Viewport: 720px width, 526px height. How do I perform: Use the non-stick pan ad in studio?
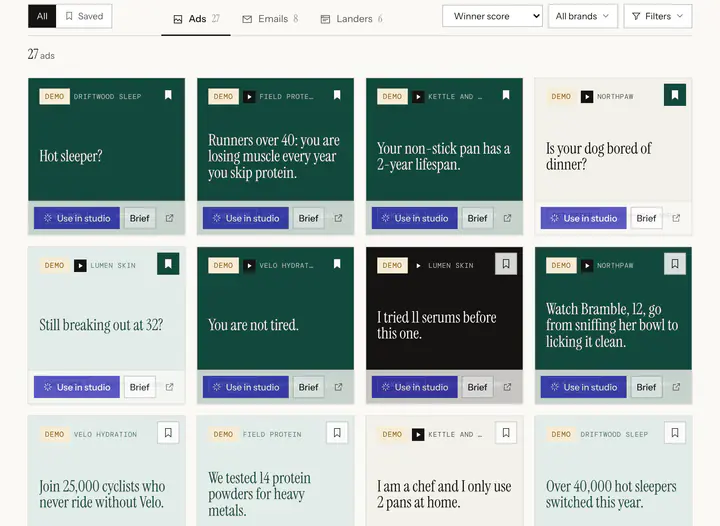415,218
